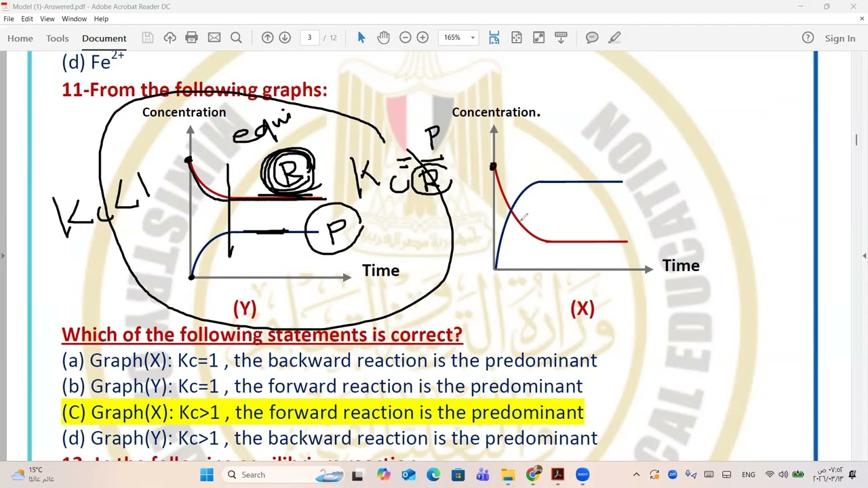Viewport: 868px width, 488px height.
Task: Open Task View from taskbar
Action: [357, 474]
